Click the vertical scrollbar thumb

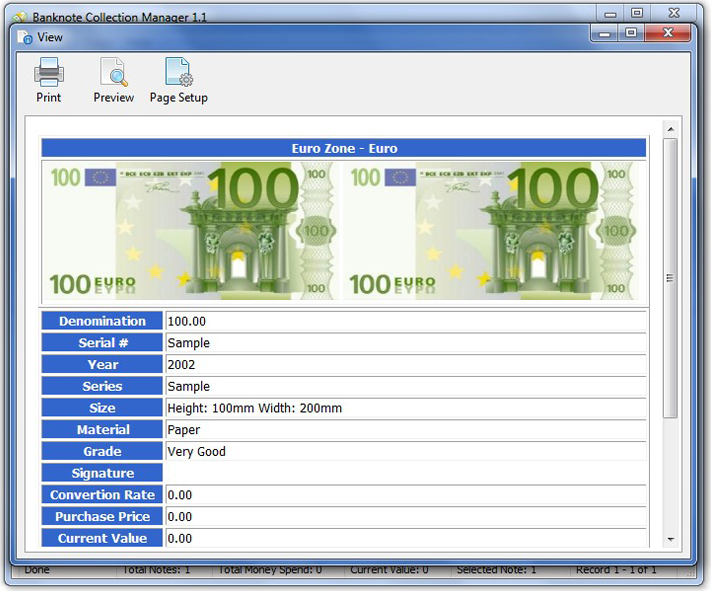click(x=670, y=278)
